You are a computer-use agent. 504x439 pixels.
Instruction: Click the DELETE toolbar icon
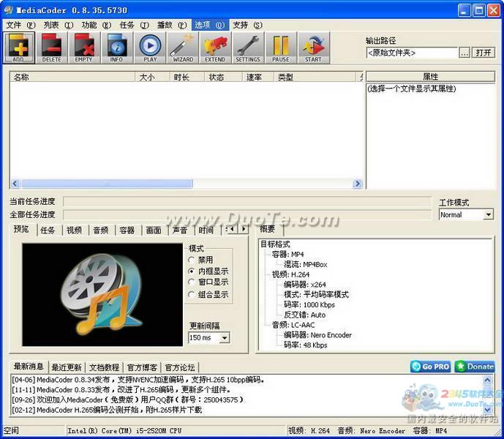point(52,48)
